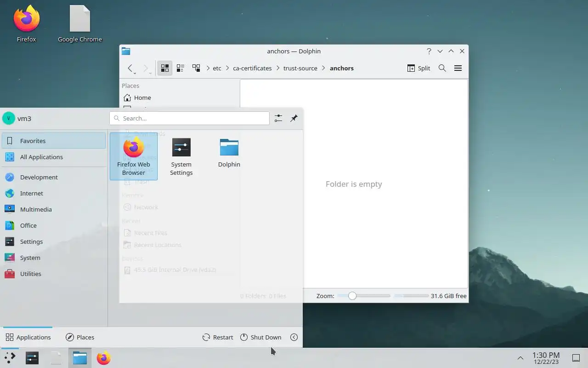The image size is (588, 368).
Task: Open the Multimedia category
Action: click(54, 209)
